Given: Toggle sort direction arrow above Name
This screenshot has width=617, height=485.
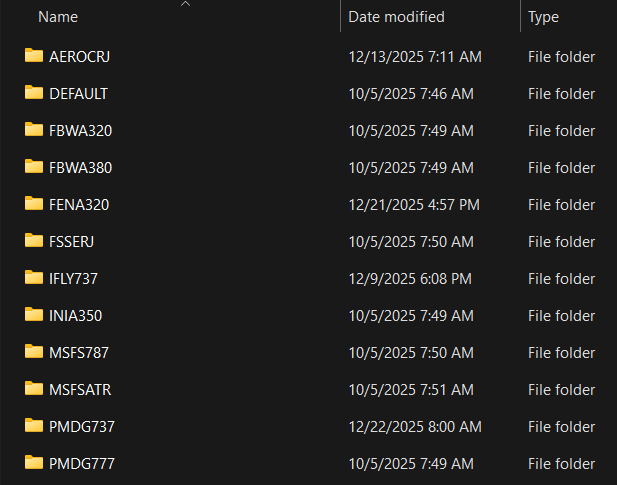Looking at the screenshot, I should tap(185, 4).
